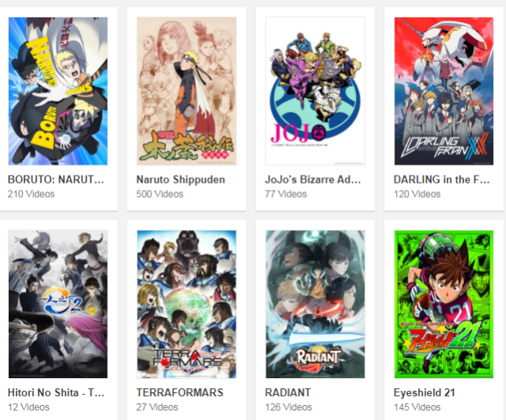The image size is (506, 420).
Task: Click the TERRAFORMARS title link
Action: [179, 392]
